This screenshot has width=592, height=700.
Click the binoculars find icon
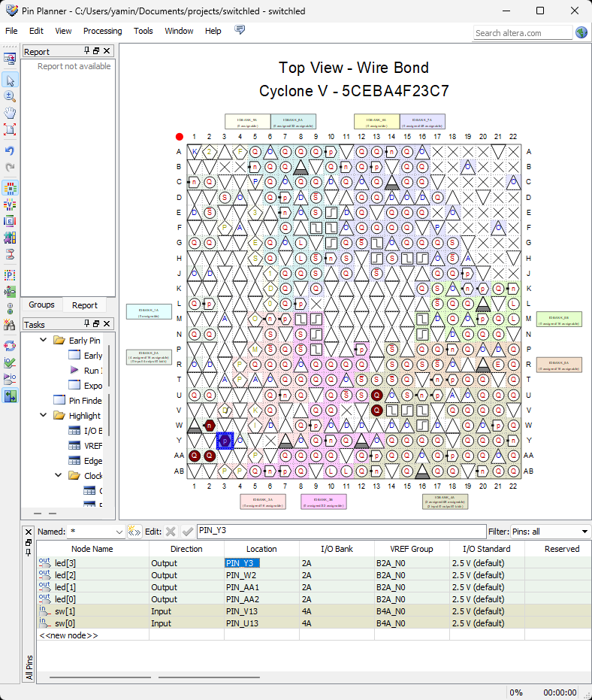point(11,325)
